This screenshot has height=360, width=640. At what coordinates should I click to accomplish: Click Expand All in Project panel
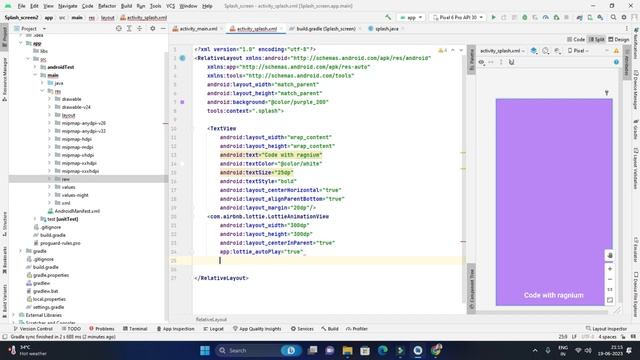tap(129, 29)
